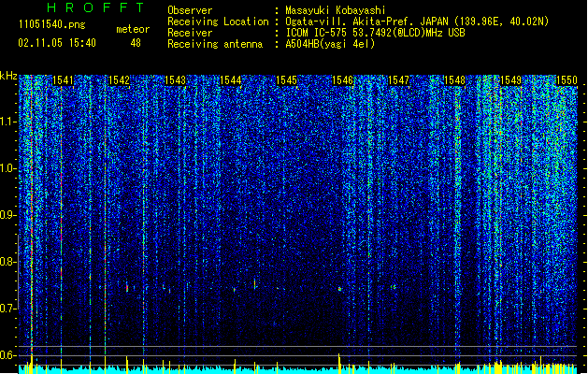Image resolution: width=588 pixels, height=374 pixels.
Task: Click the Receiving Location label
Action: (x=218, y=22)
